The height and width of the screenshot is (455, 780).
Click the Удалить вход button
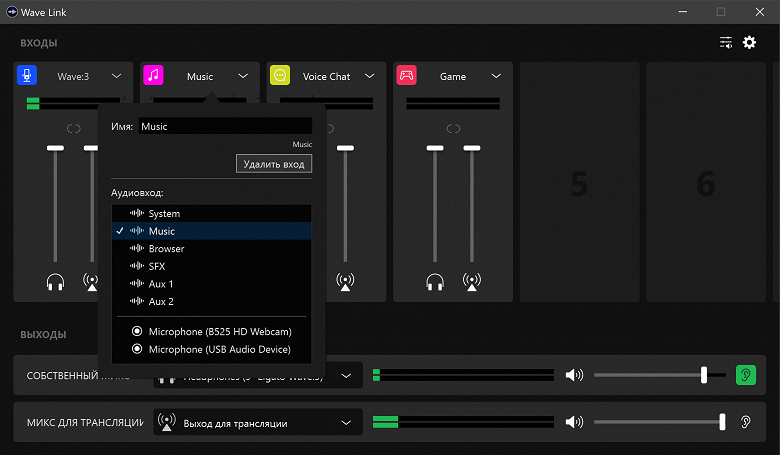(274, 163)
